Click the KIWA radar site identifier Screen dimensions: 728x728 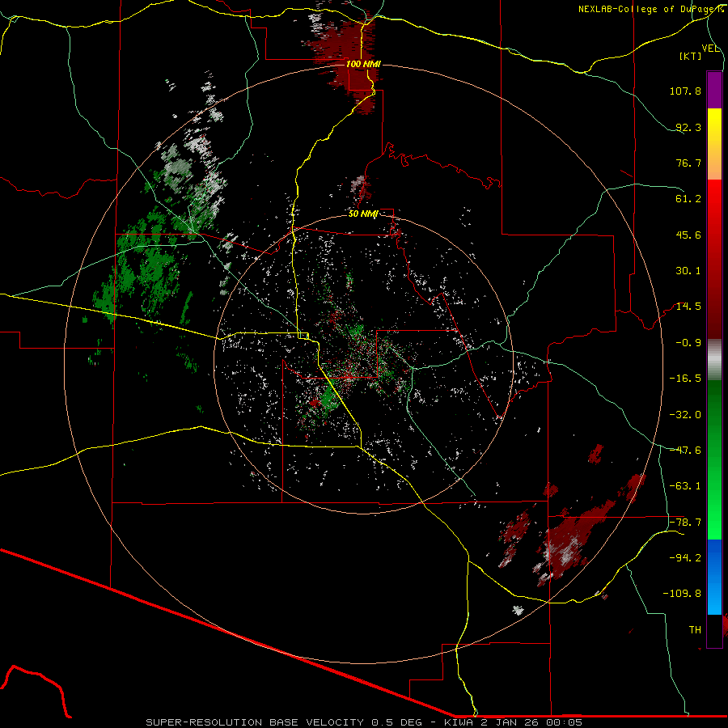click(460, 722)
